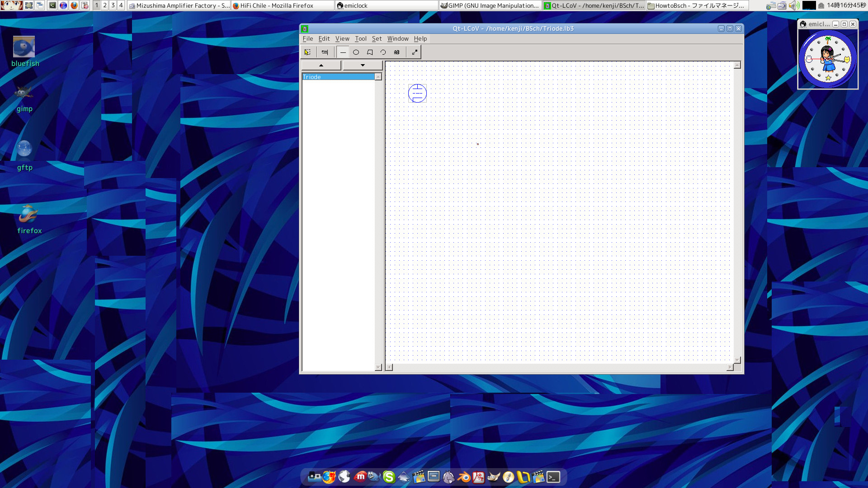Select the PIN placement tool

(x=325, y=52)
